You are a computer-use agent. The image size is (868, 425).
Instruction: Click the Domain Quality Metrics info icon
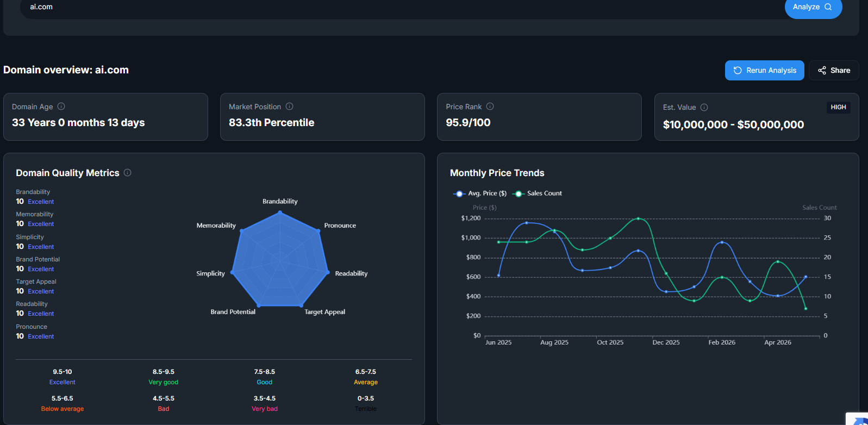[x=128, y=173]
